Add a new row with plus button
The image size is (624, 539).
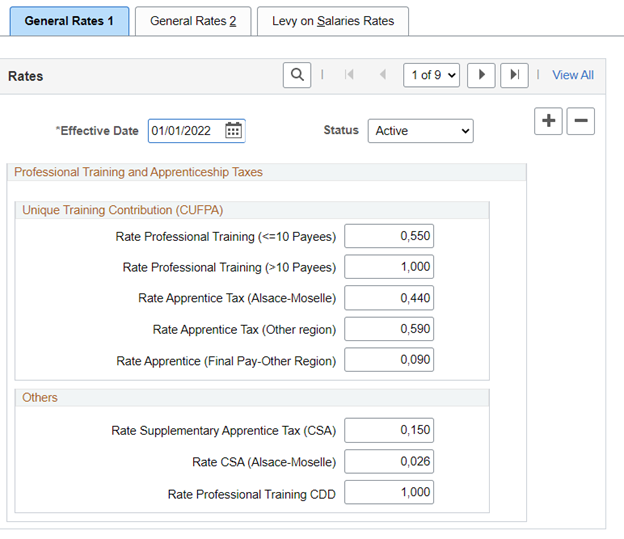coord(548,121)
